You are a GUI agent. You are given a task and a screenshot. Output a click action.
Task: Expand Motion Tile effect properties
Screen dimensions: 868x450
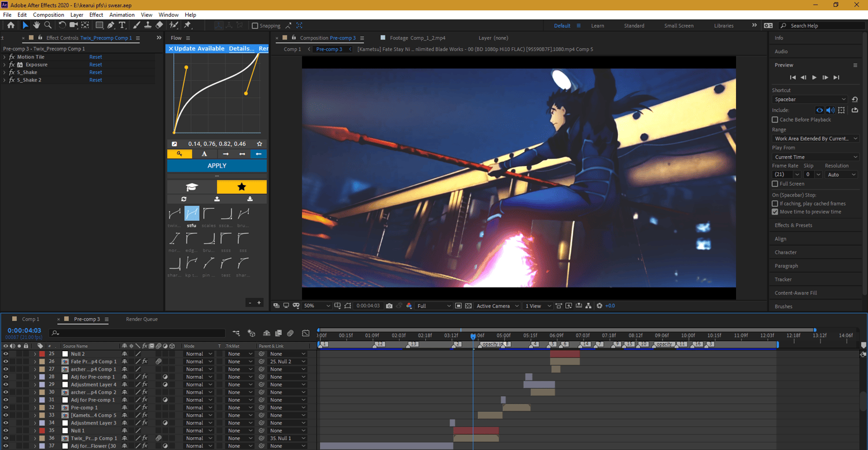click(5, 57)
